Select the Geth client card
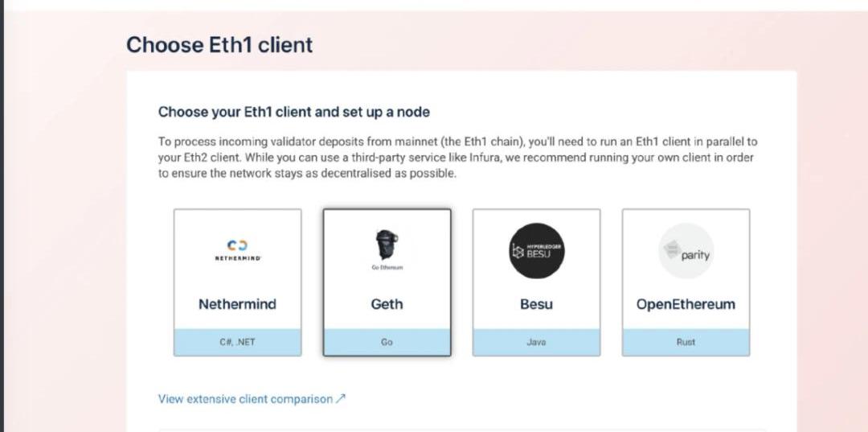 point(387,282)
